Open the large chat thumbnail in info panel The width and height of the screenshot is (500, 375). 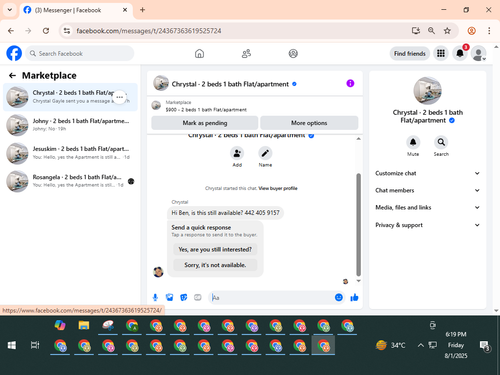(x=427, y=91)
